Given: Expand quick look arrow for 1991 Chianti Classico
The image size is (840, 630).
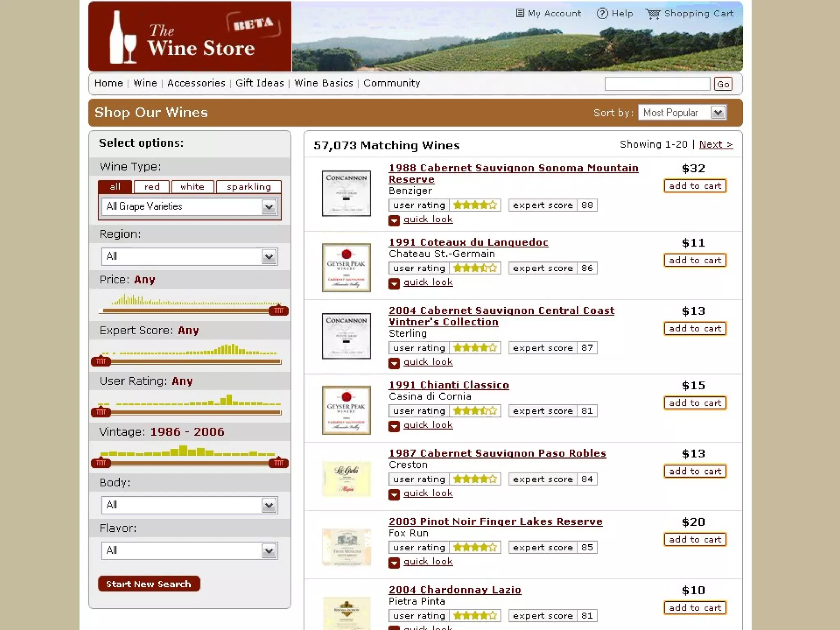Looking at the screenshot, I should click(394, 426).
